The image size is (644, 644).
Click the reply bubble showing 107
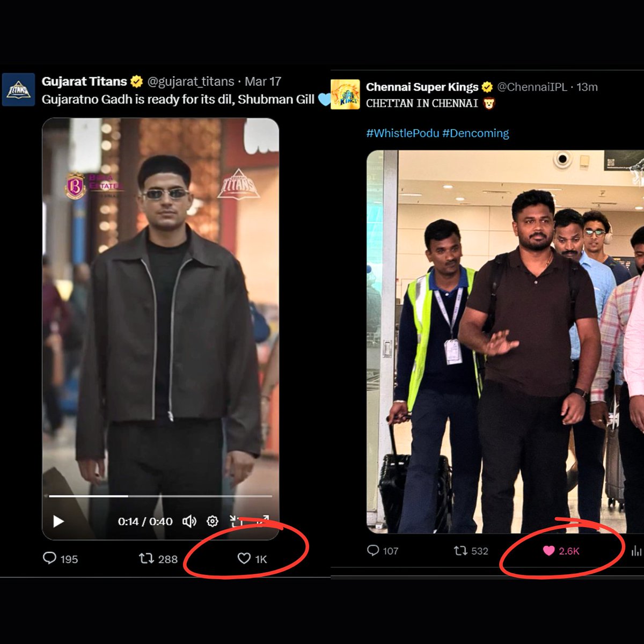[374, 550]
